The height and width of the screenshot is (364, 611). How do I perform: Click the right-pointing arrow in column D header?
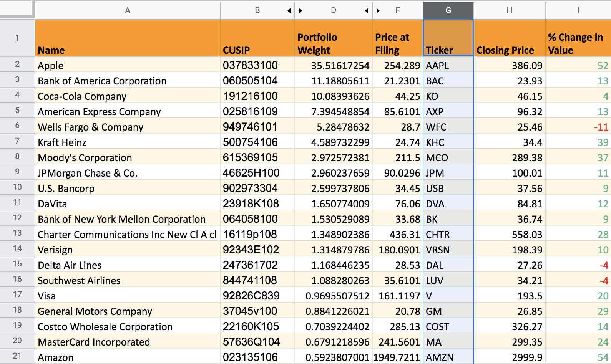coord(301,11)
